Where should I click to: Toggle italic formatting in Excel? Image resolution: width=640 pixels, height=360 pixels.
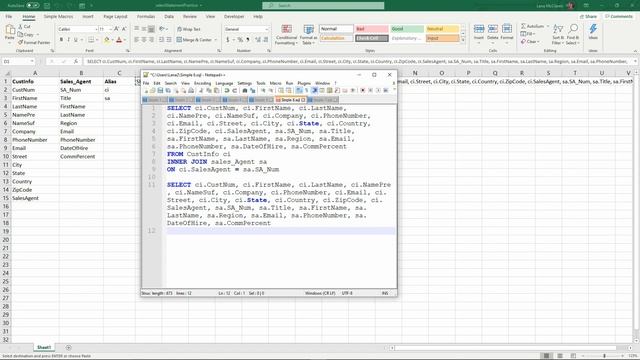pyautogui.click(x=68, y=40)
